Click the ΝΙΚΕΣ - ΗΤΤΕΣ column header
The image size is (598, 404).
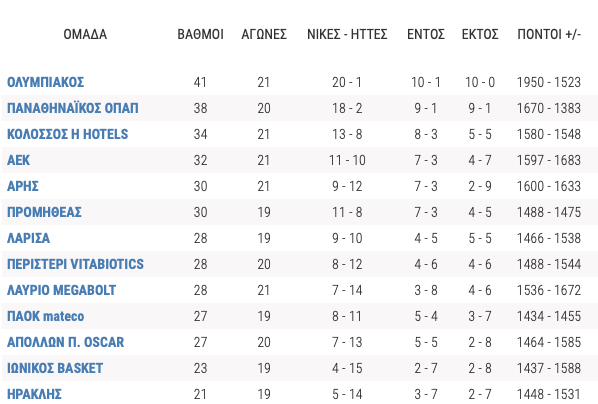(347, 34)
